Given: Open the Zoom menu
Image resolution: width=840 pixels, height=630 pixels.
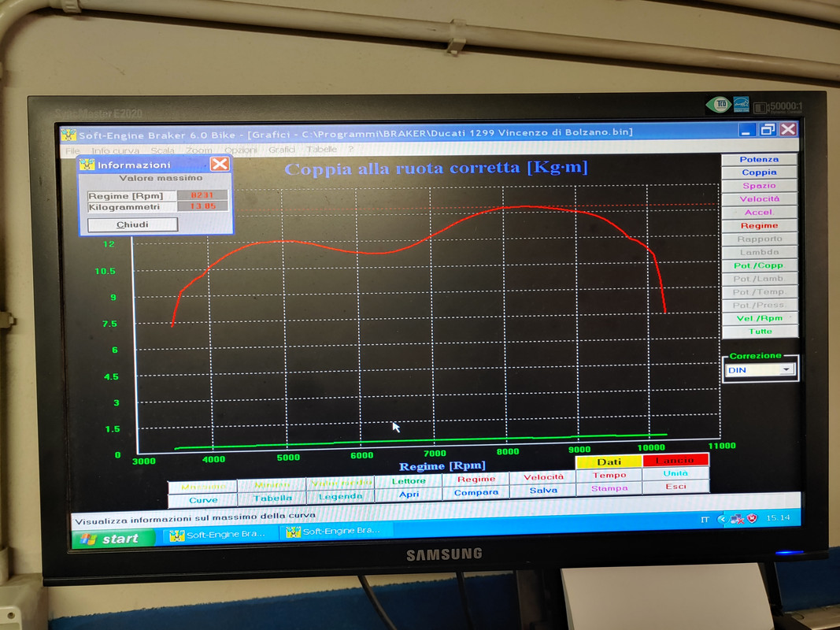Looking at the screenshot, I should point(199,150).
